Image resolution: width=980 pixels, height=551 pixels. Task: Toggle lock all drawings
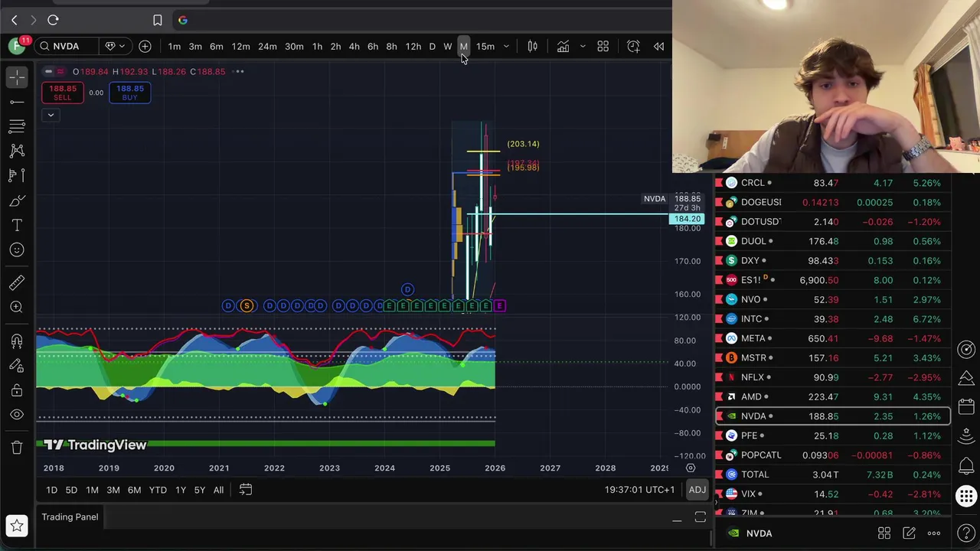click(x=17, y=390)
